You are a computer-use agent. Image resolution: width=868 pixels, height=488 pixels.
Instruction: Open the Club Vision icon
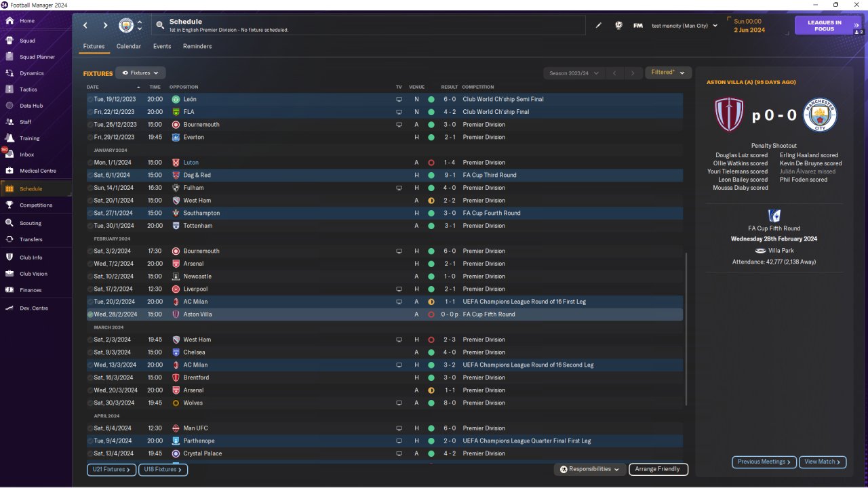click(9, 274)
